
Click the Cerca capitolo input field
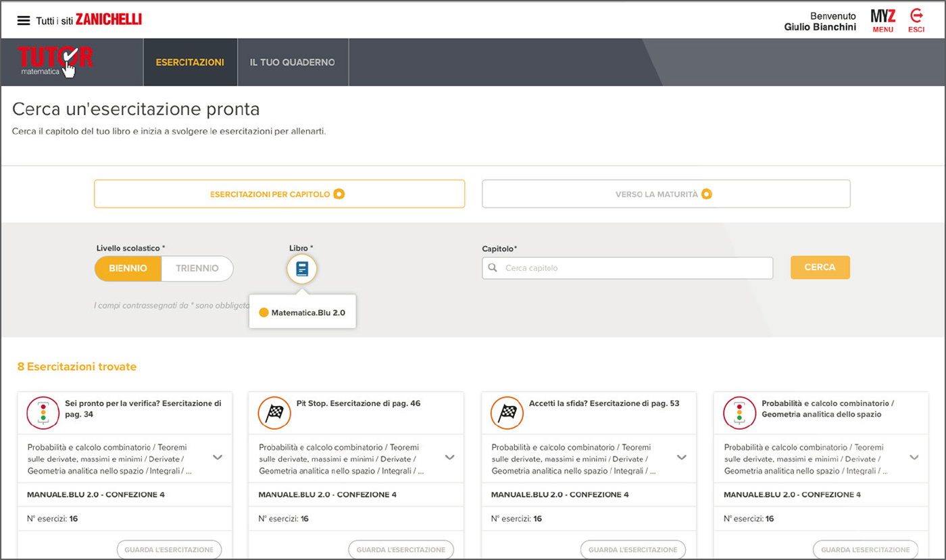[x=627, y=268]
